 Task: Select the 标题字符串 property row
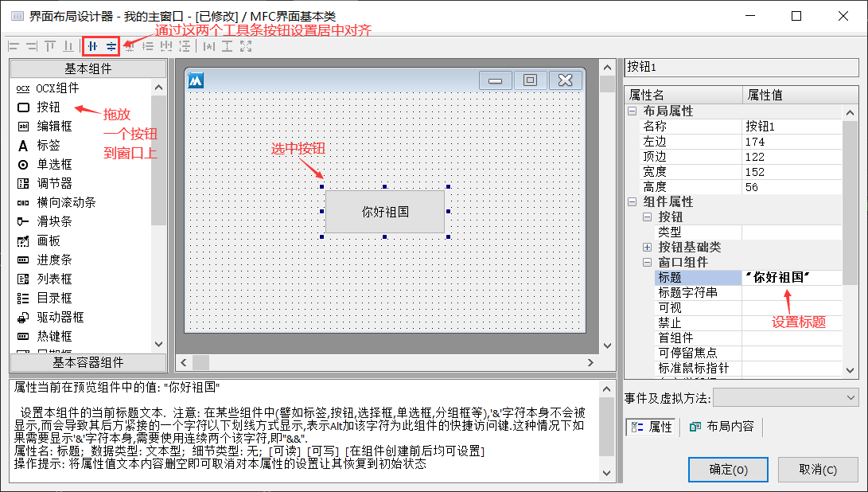[x=748, y=292]
